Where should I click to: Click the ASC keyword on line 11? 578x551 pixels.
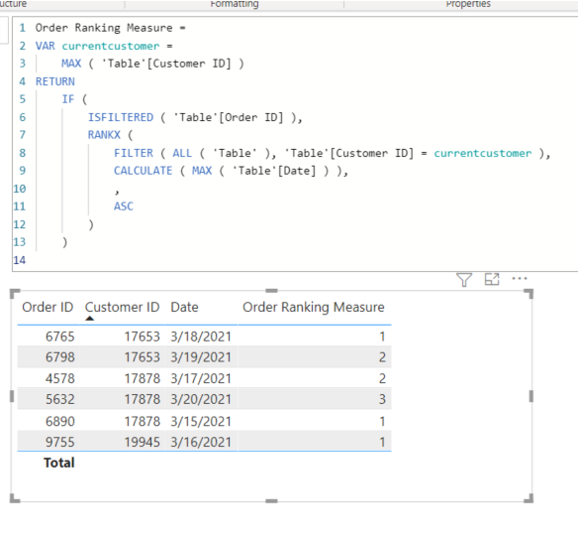point(123,206)
